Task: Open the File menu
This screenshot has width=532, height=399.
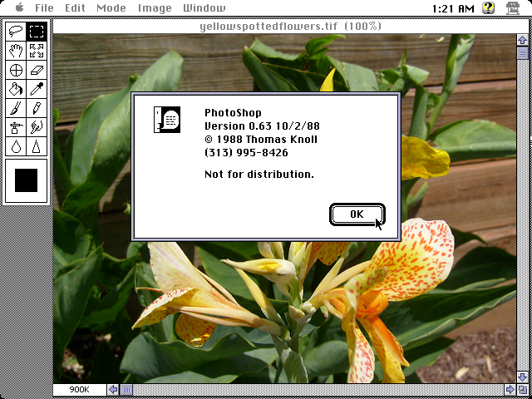Action: 44,7
